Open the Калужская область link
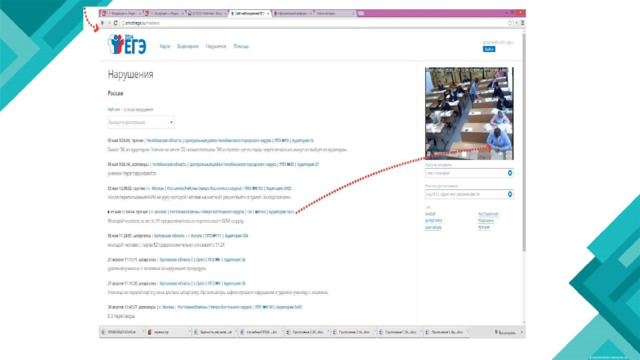 [169, 236]
